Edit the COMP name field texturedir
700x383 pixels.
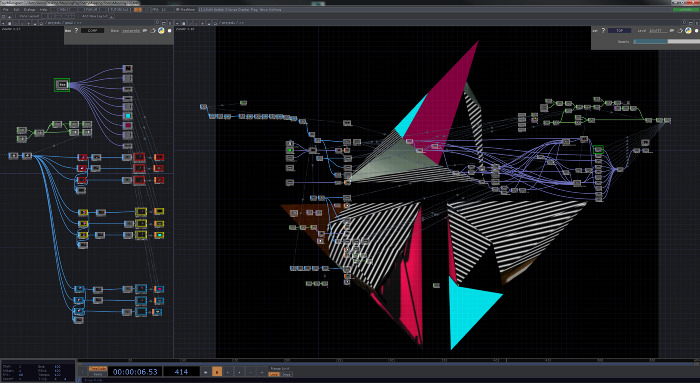[131, 30]
